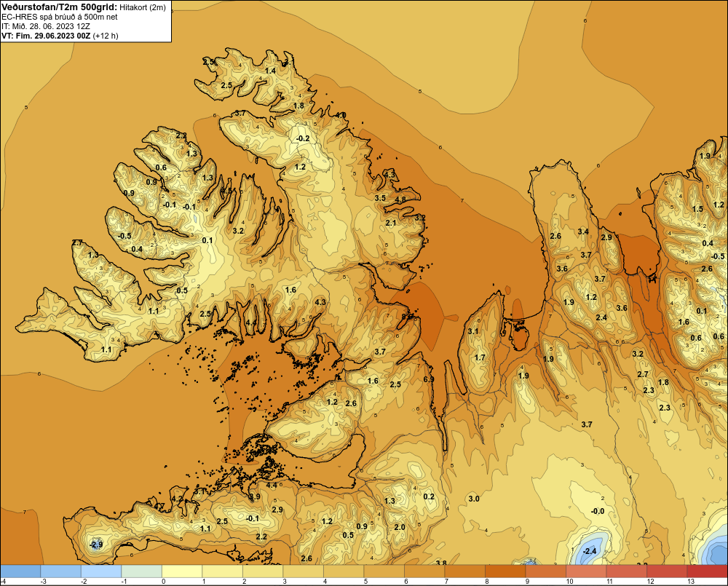
Task: Select the legend tick label '0'
Action: (x=163, y=582)
